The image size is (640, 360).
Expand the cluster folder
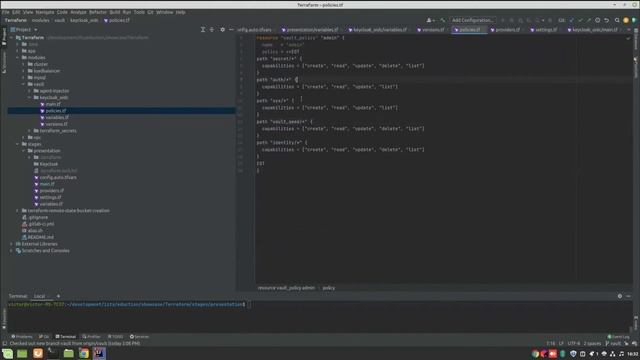pyautogui.click(x=23, y=64)
